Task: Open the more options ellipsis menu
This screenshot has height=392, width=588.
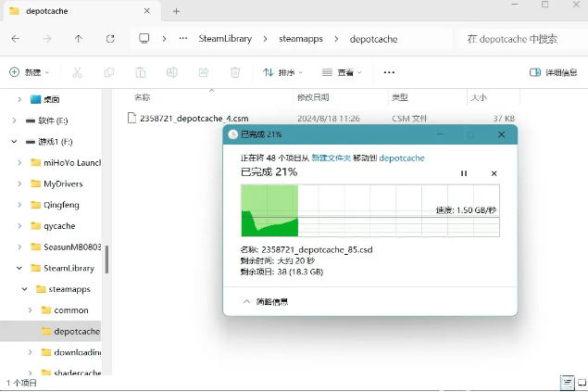Action: pyautogui.click(x=389, y=72)
